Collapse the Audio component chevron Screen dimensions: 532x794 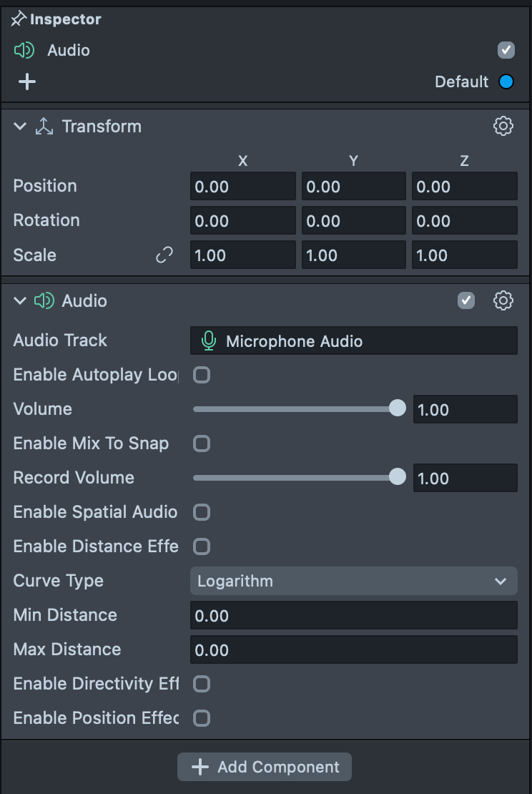coord(20,301)
